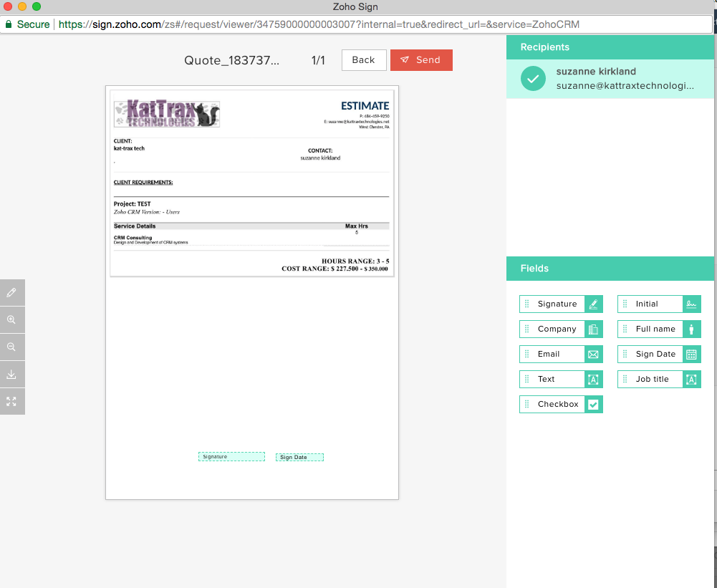717x588 pixels.
Task: Click the Email field's envelope icon
Action: (x=594, y=354)
